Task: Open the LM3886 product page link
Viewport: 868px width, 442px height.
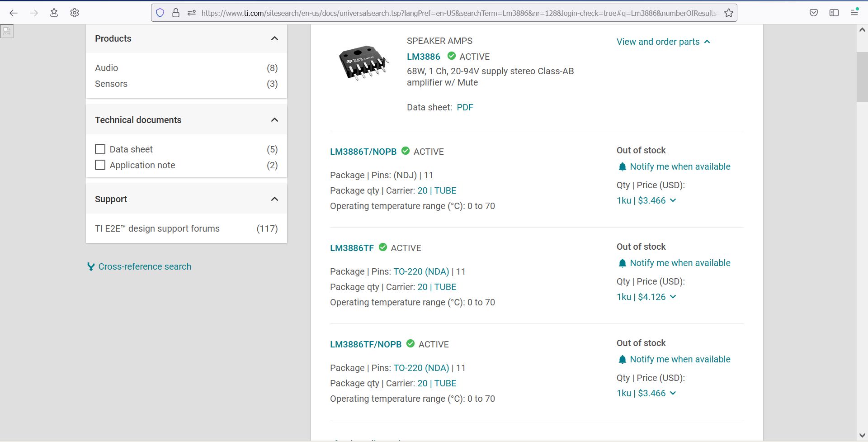Action: coord(423,57)
